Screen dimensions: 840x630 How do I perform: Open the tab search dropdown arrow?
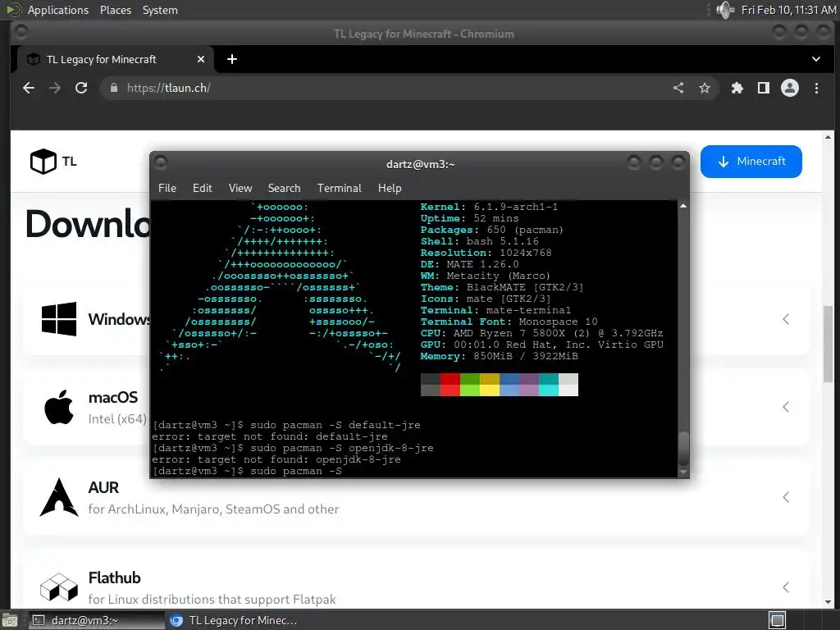pyautogui.click(x=816, y=59)
